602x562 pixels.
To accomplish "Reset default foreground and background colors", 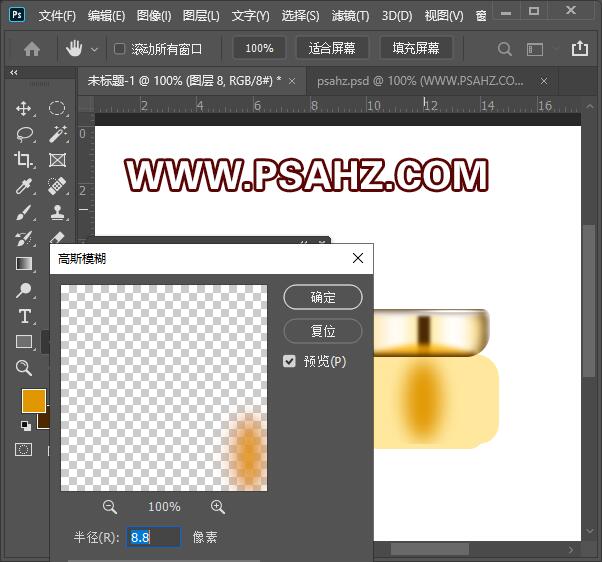I will tap(26, 425).
